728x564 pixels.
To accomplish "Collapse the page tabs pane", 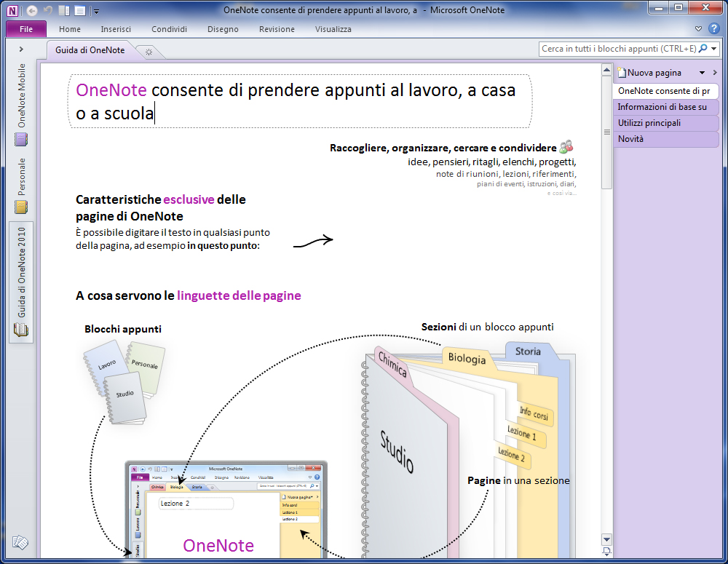I will pyautogui.click(x=714, y=73).
